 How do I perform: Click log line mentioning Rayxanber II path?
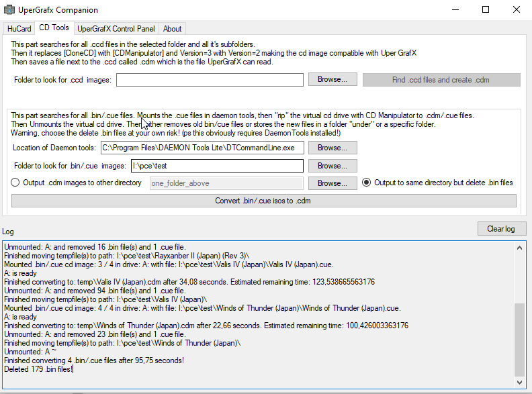coord(126,256)
